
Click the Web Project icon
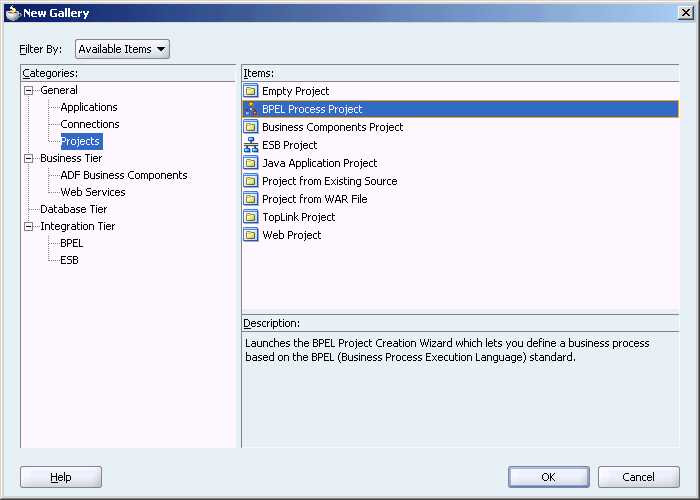pyautogui.click(x=251, y=235)
